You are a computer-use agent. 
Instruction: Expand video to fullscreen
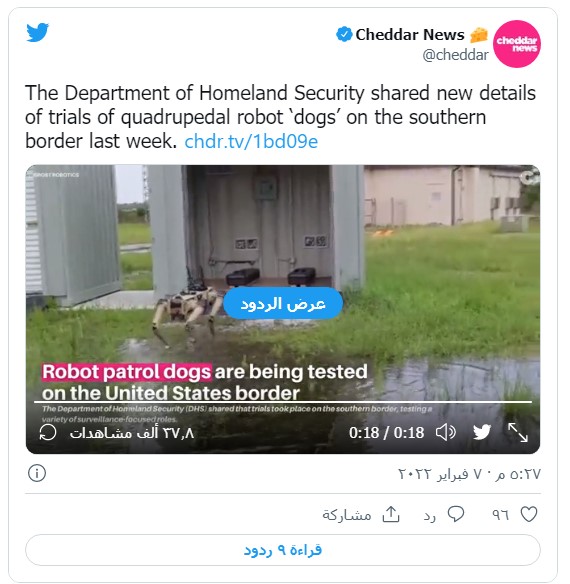(x=518, y=432)
